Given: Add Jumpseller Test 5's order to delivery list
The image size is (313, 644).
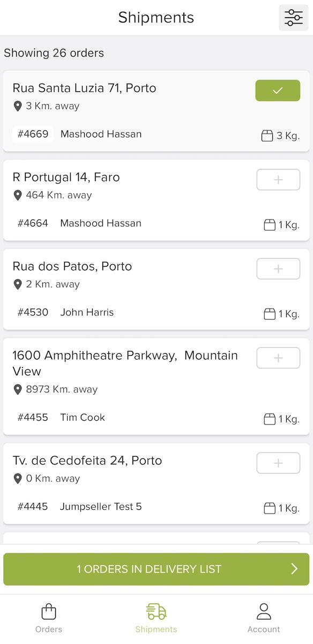Looking at the screenshot, I should point(278,463).
